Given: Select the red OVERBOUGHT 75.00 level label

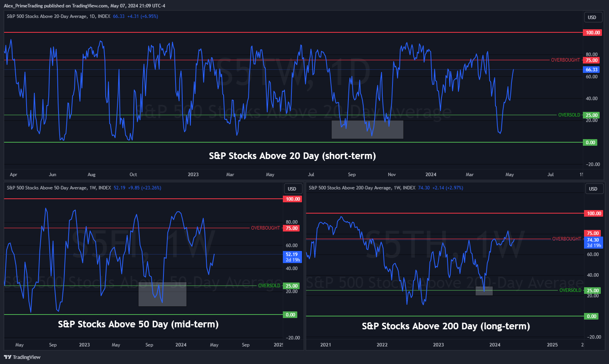Looking at the screenshot, I should click(591, 60).
